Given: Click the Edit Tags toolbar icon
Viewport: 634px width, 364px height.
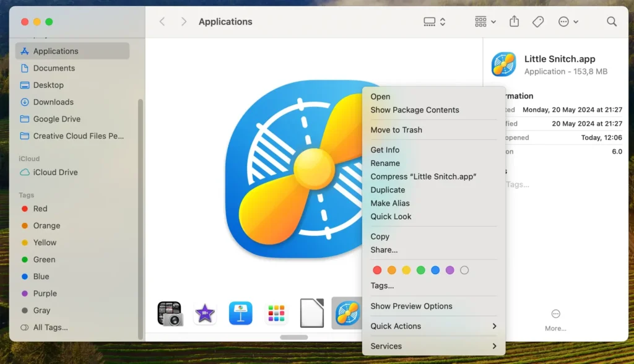Looking at the screenshot, I should click(x=538, y=22).
